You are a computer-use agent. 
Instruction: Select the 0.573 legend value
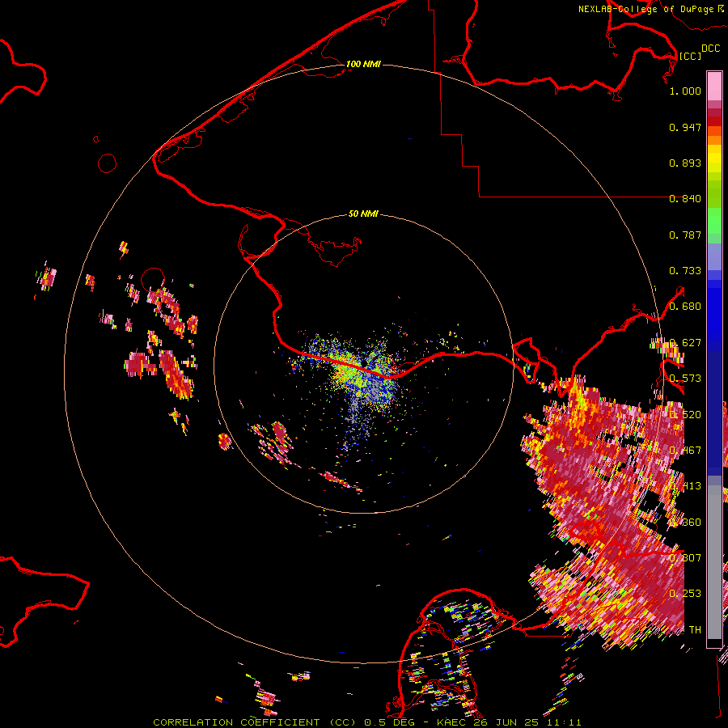[685, 379]
